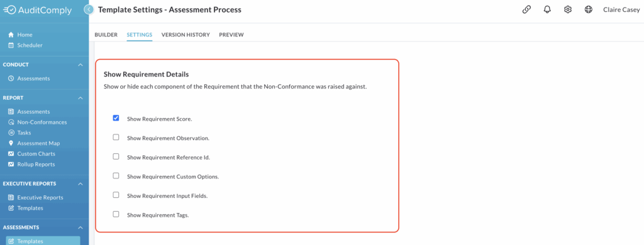Collapse the REPORT sidebar section
The height and width of the screenshot is (245, 644).
[x=80, y=98]
